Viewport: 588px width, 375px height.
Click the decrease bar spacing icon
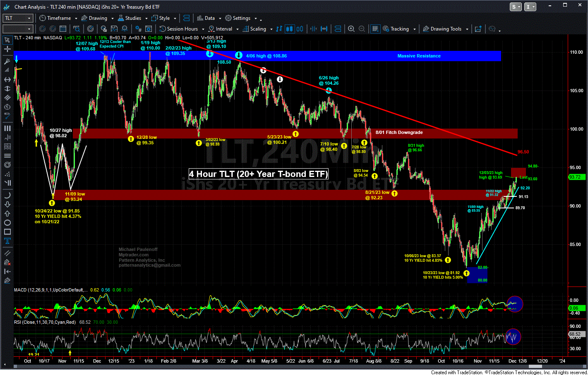(x=314, y=29)
